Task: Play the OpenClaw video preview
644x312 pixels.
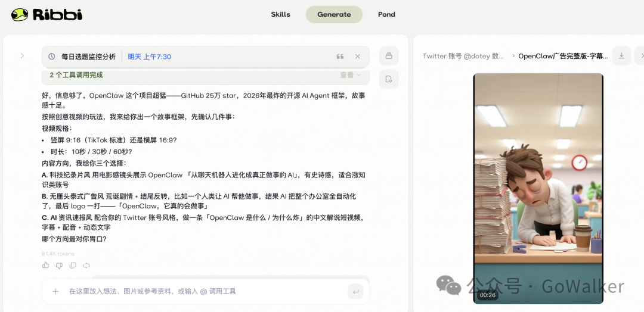Action: tap(538, 189)
